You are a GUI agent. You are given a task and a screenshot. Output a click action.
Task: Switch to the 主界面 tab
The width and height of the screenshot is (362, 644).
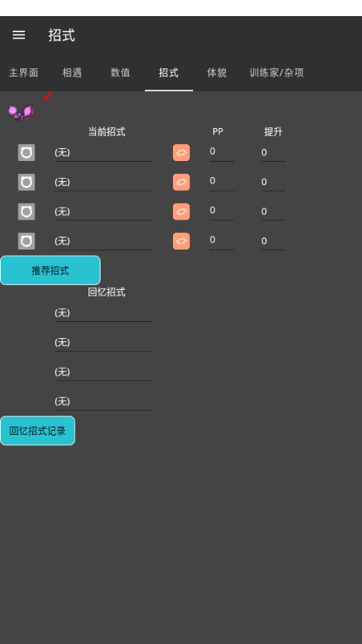(24, 72)
